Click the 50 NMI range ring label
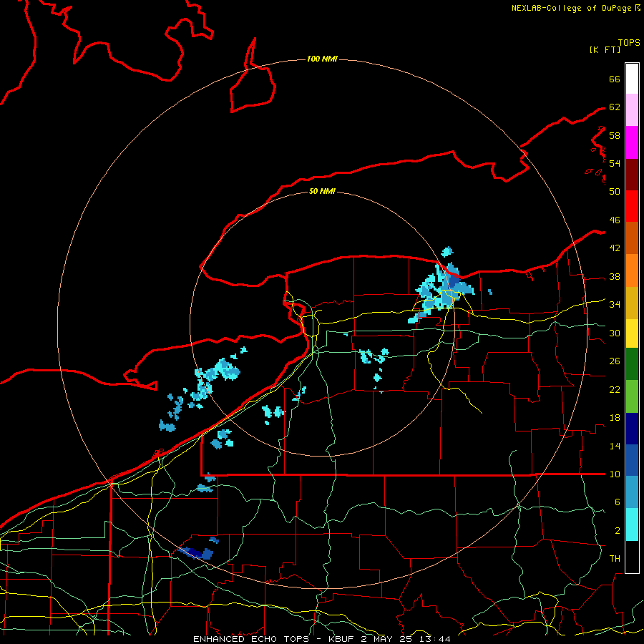Screen dimensions: 644x644 coord(322,191)
